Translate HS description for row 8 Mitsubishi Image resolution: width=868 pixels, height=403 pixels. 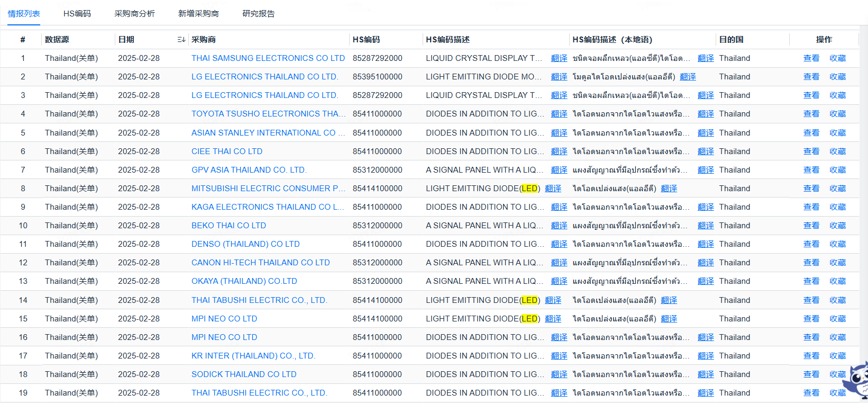[x=553, y=189]
